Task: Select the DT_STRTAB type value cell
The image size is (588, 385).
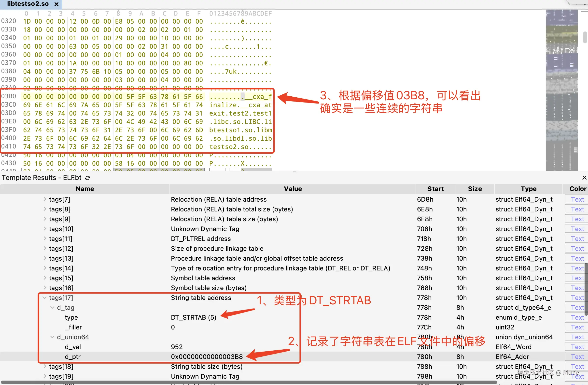Action: (x=194, y=317)
